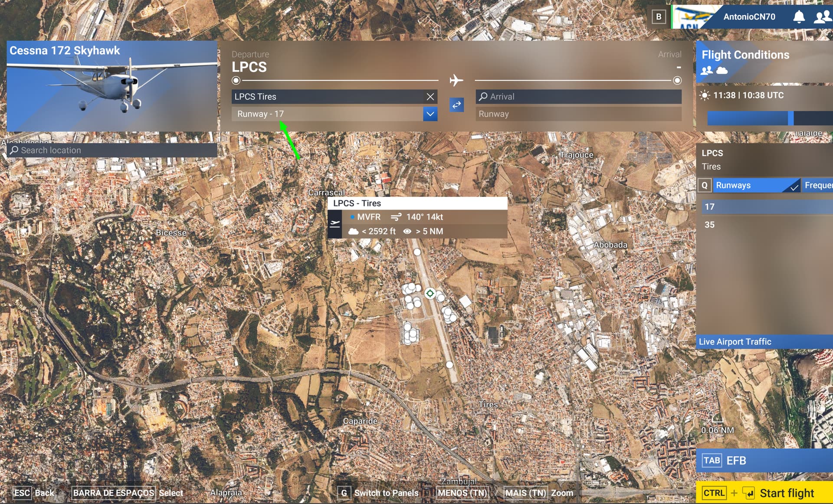This screenshot has height=504, width=833.
Task: Expand the Runway - 17 dropdown
Action: [x=430, y=114]
